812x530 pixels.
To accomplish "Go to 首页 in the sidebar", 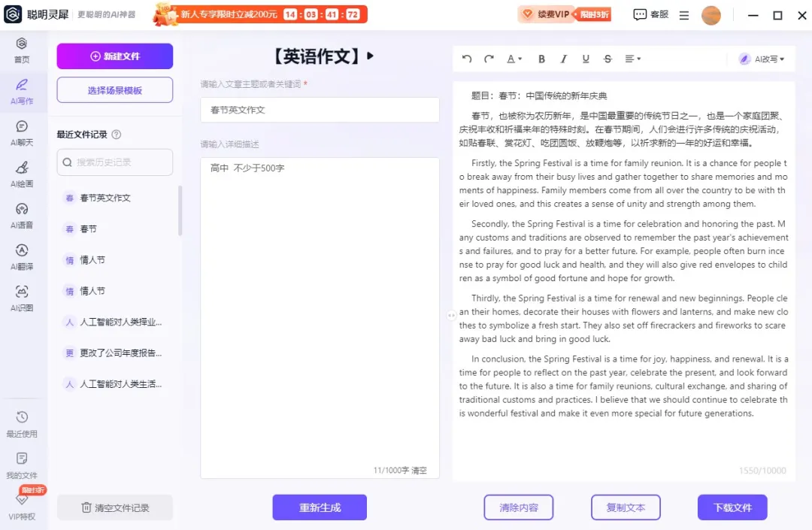I will 22,51.
